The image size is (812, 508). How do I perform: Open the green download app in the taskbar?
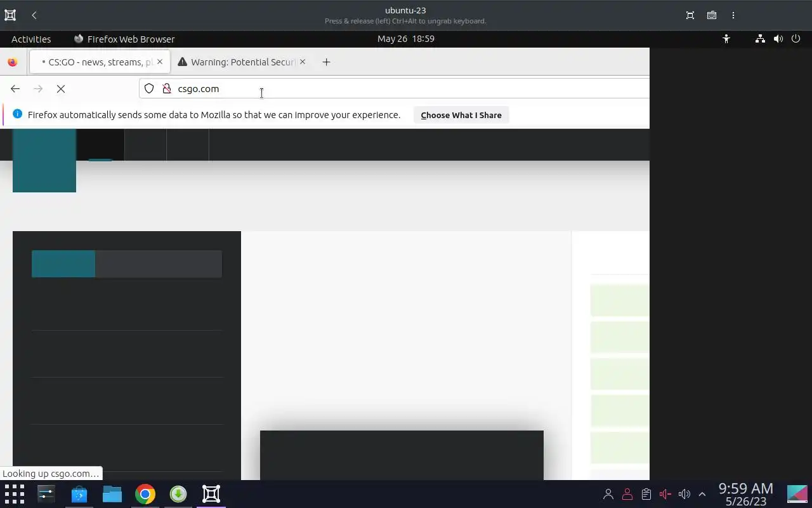[178, 494]
